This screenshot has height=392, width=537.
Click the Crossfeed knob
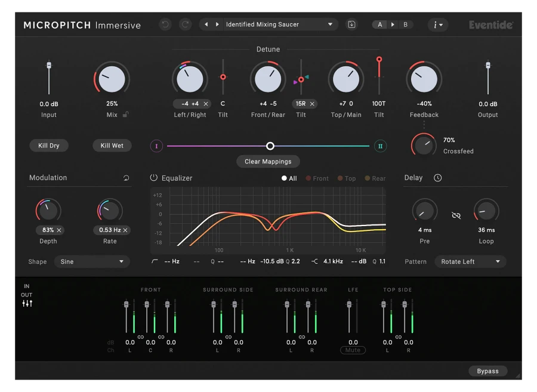click(424, 146)
